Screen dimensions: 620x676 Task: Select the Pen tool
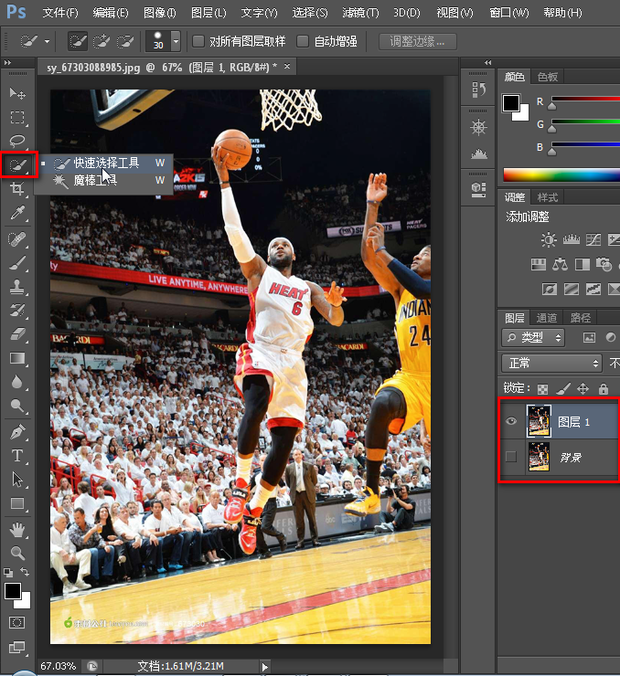[17, 432]
